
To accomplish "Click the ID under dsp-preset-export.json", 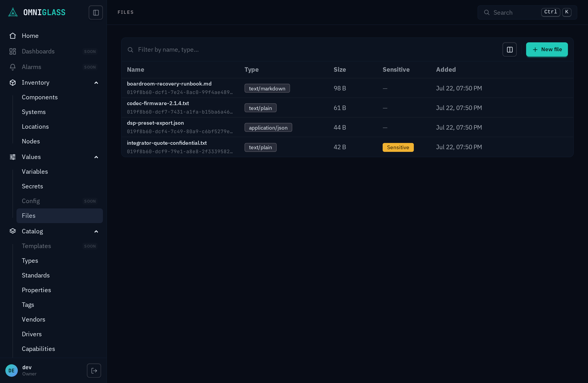I will tap(180, 132).
